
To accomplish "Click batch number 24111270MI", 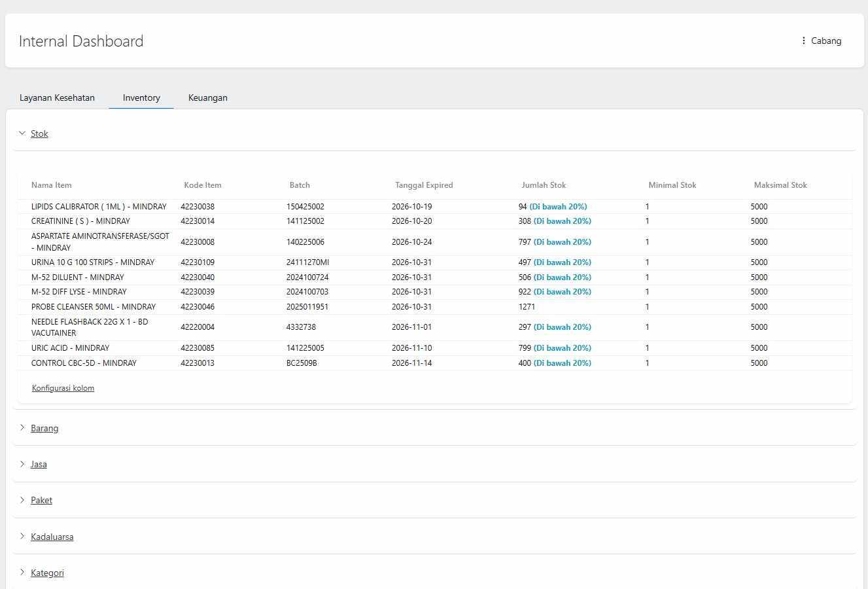I will coord(307,262).
